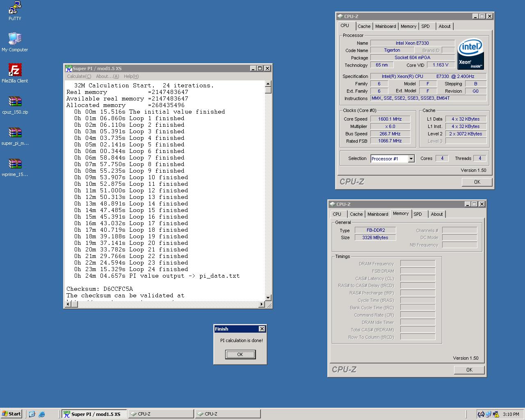
Task: Click Super PI vertical scroll down arrow
Action: (x=268, y=298)
